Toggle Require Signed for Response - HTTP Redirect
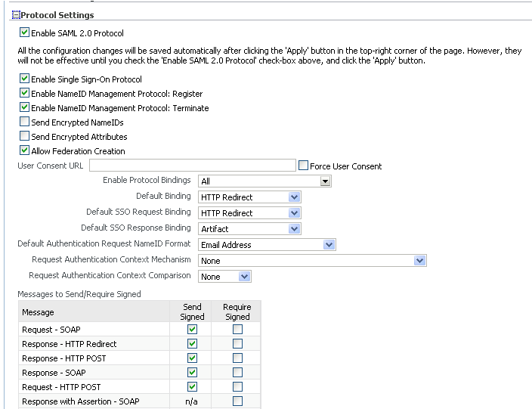 (x=237, y=344)
